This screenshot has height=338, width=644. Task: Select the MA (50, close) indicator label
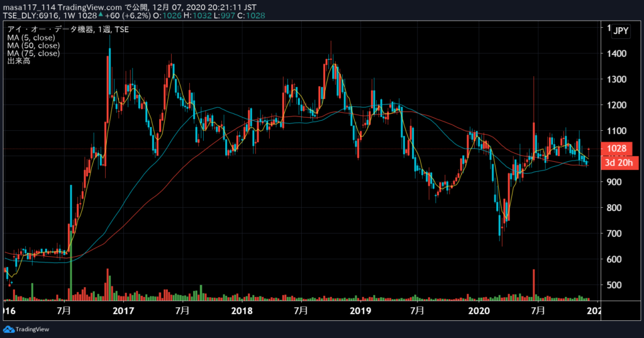(33, 45)
